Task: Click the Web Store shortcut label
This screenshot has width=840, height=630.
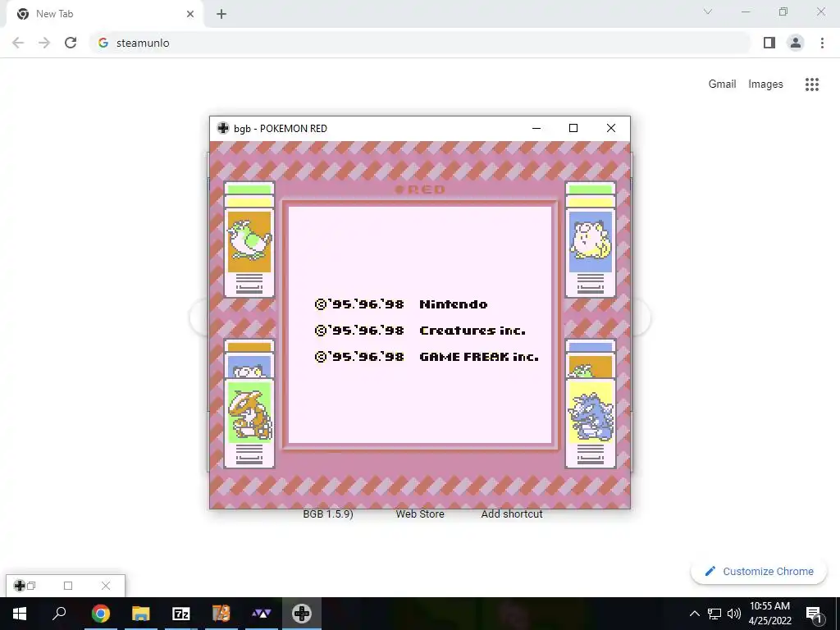Action: [x=420, y=514]
